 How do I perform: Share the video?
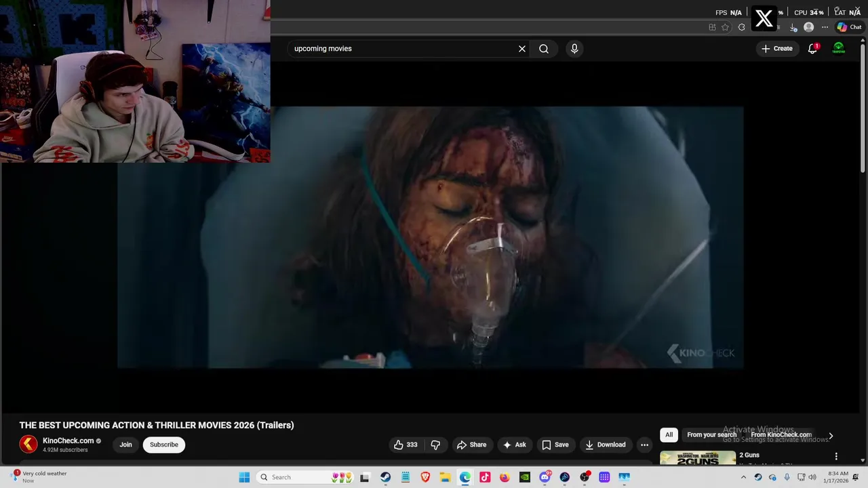(x=471, y=445)
